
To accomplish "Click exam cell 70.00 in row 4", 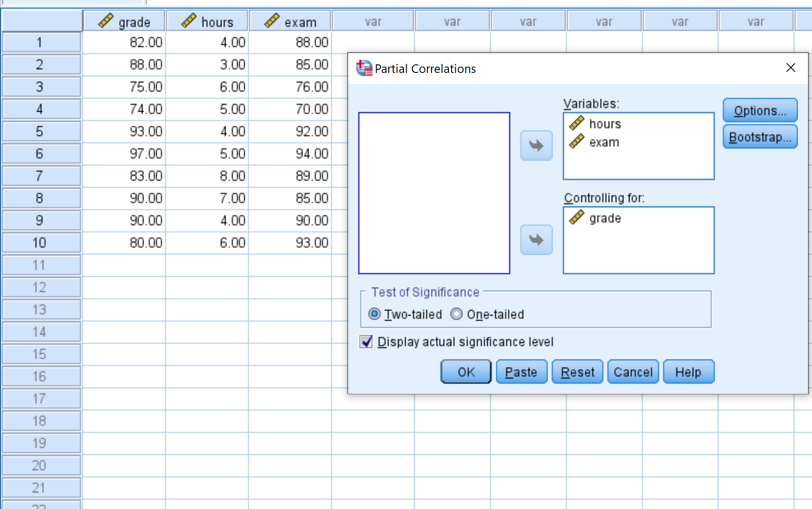I will click(x=290, y=109).
